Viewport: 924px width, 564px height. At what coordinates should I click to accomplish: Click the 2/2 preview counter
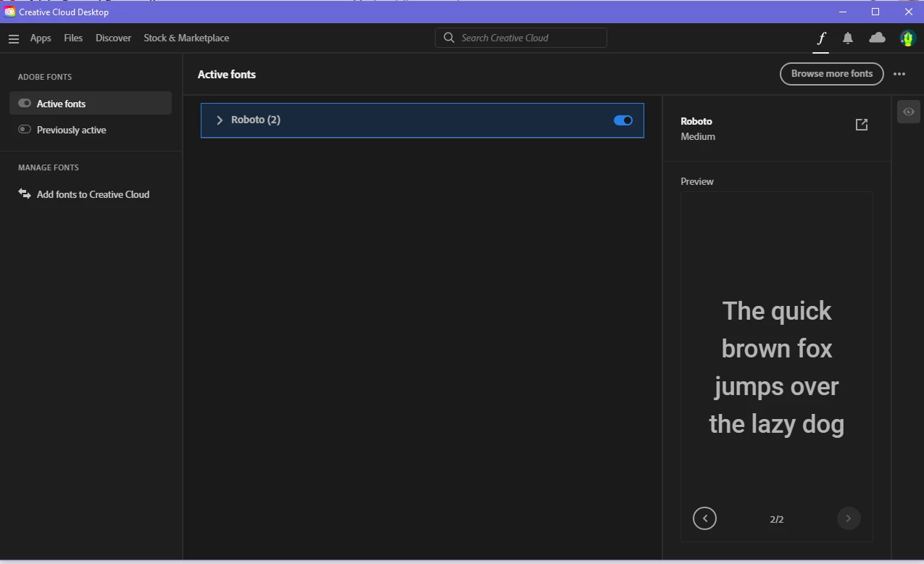(x=777, y=519)
